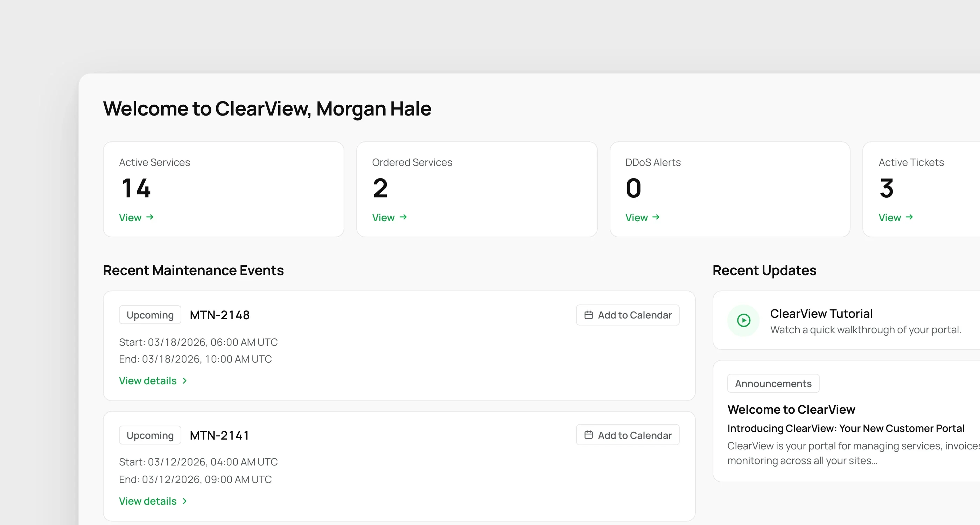The height and width of the screenshot is (525, 980).
Task: Add MTN-2141 to calendar
Action: coord(628,435)
